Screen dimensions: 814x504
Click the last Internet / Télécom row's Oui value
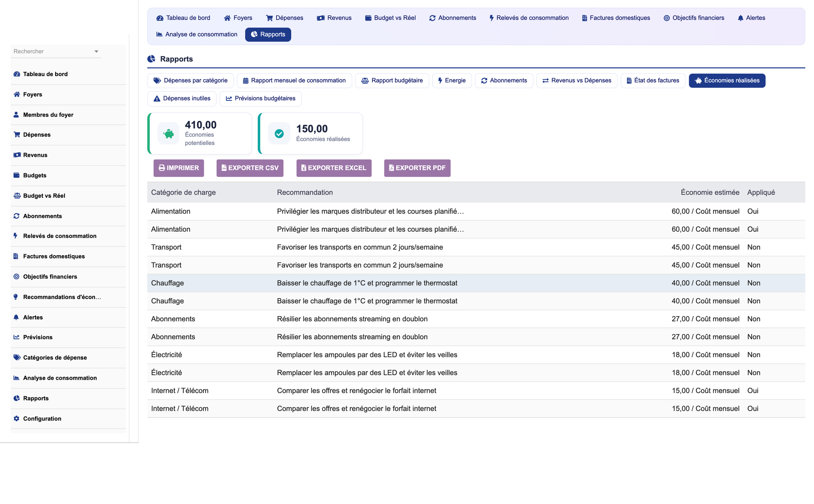coord(753,409)
